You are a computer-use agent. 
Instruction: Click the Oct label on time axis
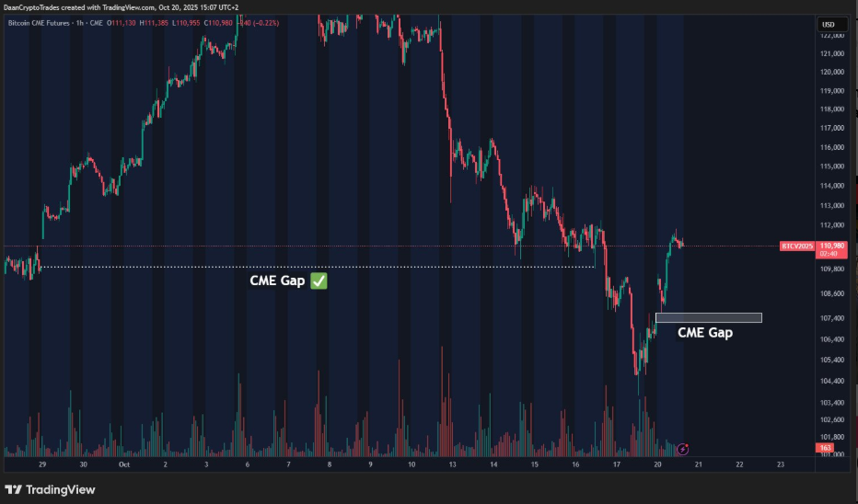click(x=124, y=465)
